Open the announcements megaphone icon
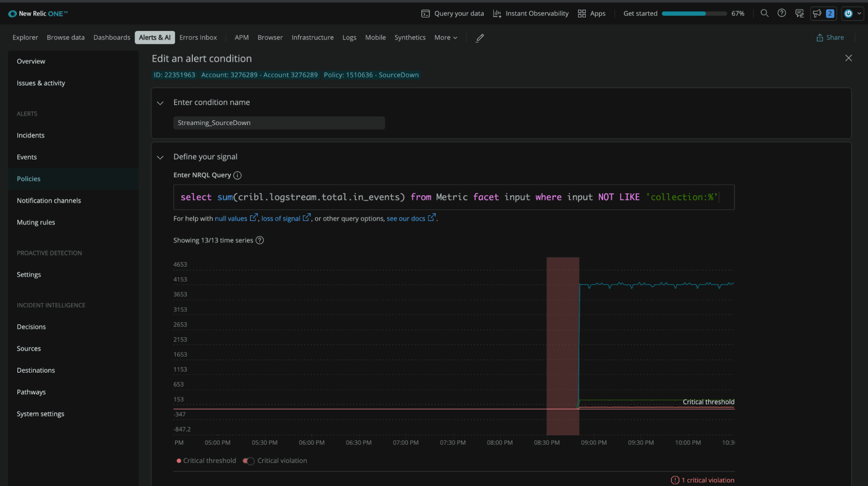 coord(817,13)
